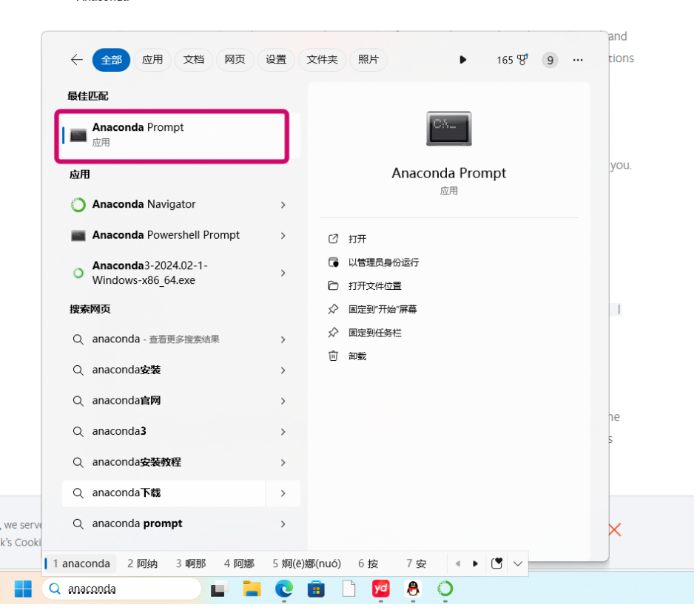
Task: Start QQ from the taskbar
Action: tap(413, 589)
